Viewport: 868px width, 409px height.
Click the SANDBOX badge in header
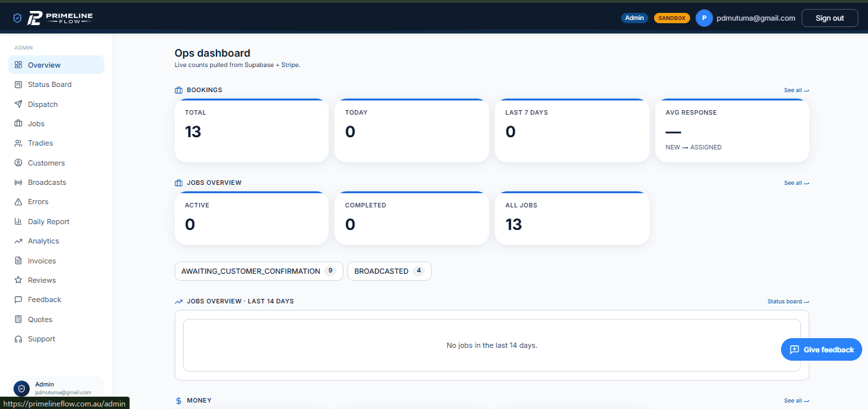672,18
